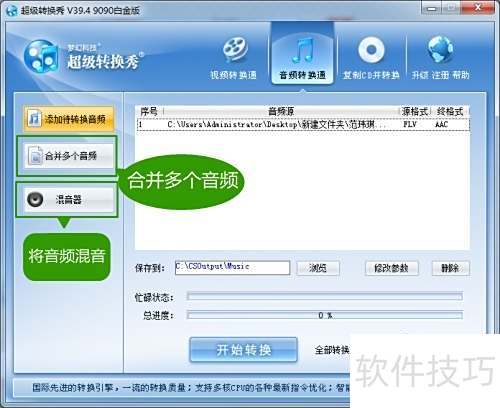Screen dimensions: 500x408
Task: Minimize the 超级转换秀 window
Action: point(432,8)
